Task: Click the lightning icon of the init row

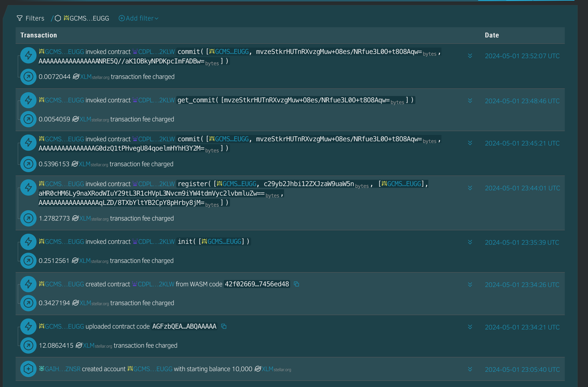Action: click(29, 242)
